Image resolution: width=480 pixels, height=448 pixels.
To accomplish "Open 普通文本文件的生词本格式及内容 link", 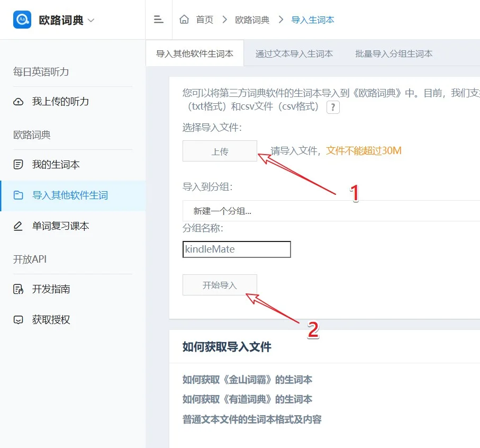I will pyautogui.click(x=252, y=419).
